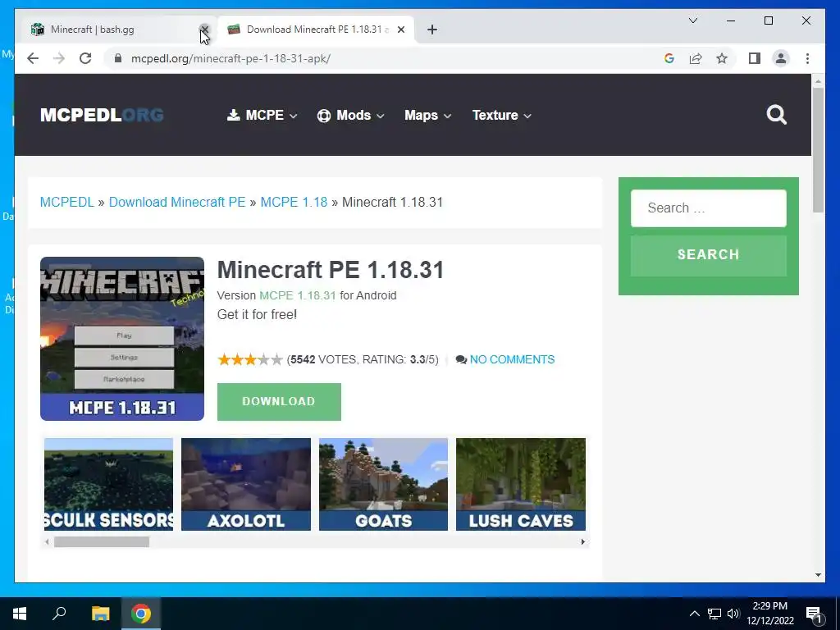Click the SEARCH button in sidebar

click(708, 254)
